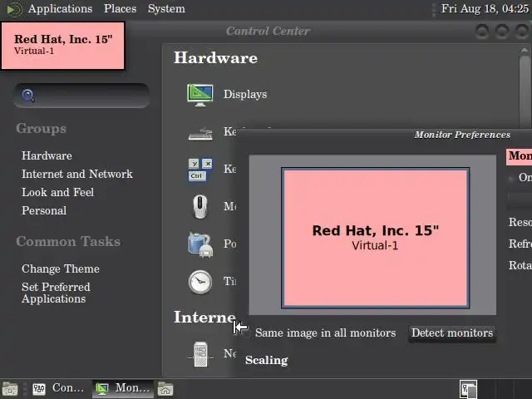
Task: Click Set Preferred Applications task
Action: tap(56, 293)
